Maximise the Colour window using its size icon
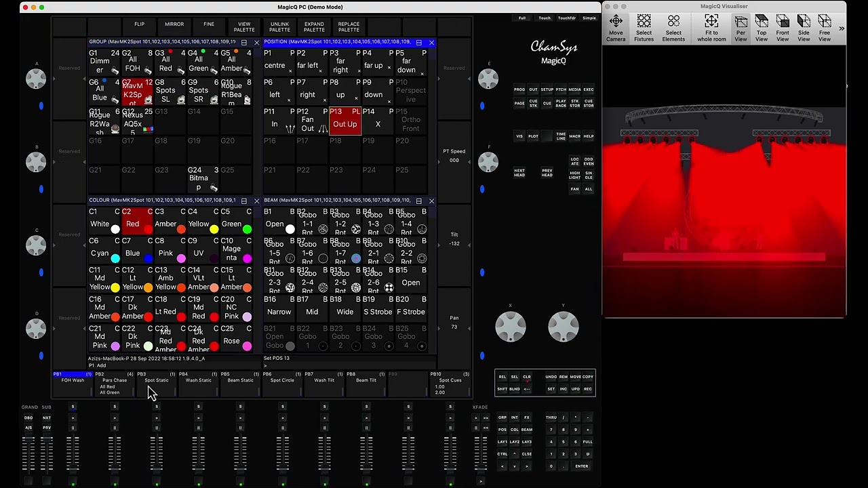868x488 pixels. (243, 201)
